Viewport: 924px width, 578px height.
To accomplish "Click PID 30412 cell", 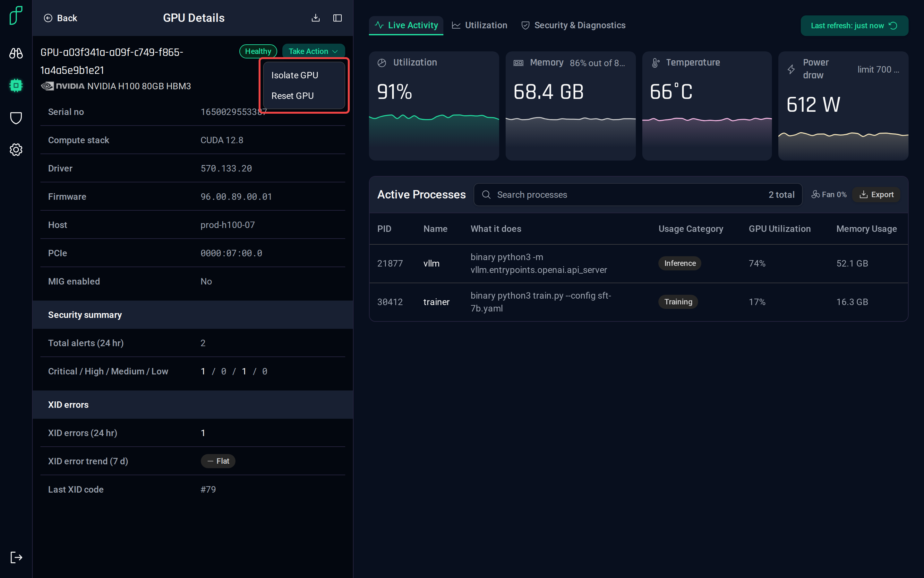I will 390,302.
